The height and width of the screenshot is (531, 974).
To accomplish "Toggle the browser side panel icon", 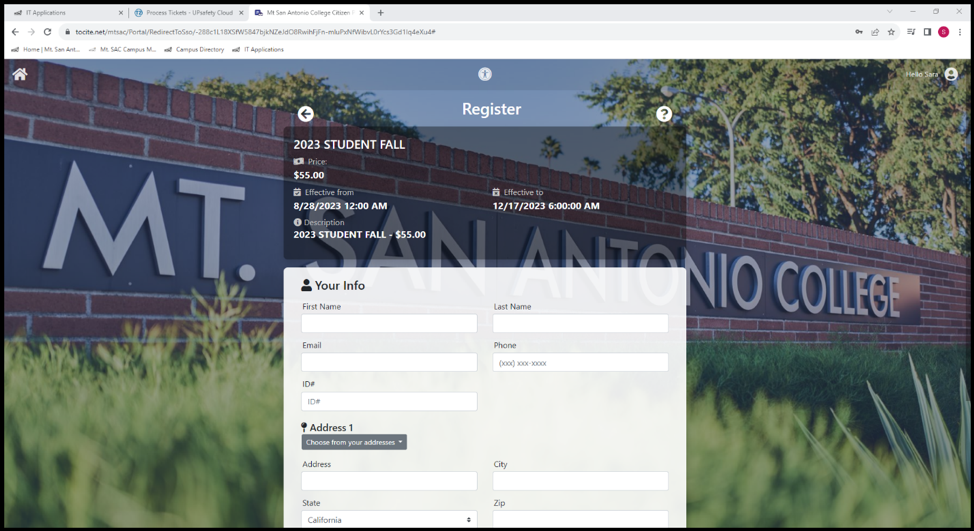I will 927,32.
